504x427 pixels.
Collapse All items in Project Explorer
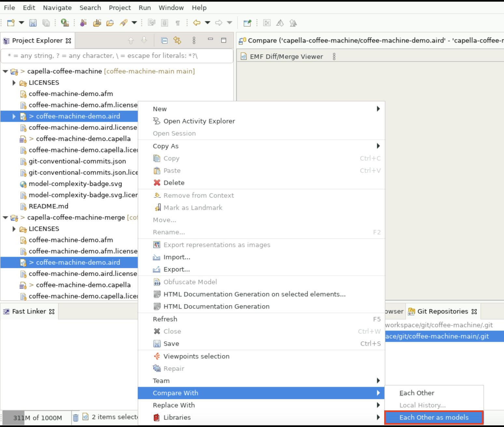[164, 40]
